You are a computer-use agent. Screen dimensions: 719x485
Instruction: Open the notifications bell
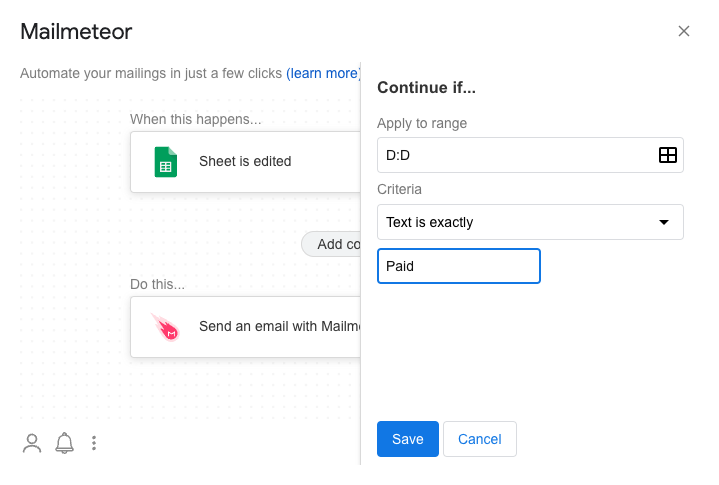[x=65, y=443]
